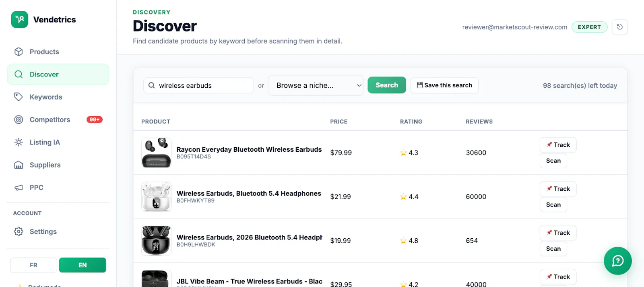The width and height of the screenshot is (644, 287).
Task: Click 98 search(es) left today text
Action: [580, 85]
